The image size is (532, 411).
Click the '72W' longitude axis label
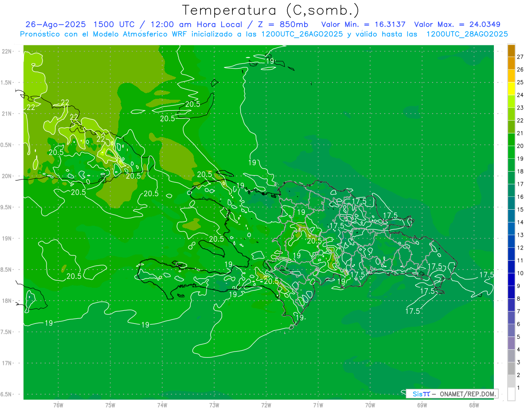coord(266,405)
